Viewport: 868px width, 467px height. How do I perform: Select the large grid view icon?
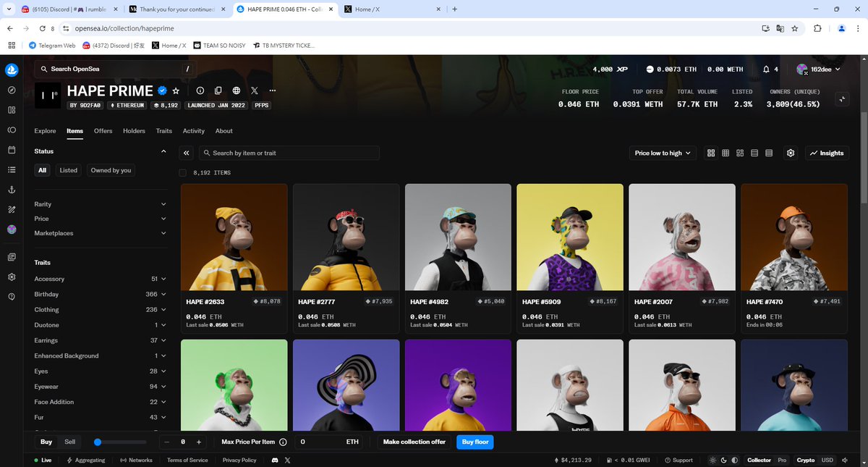tap(711, 153)
